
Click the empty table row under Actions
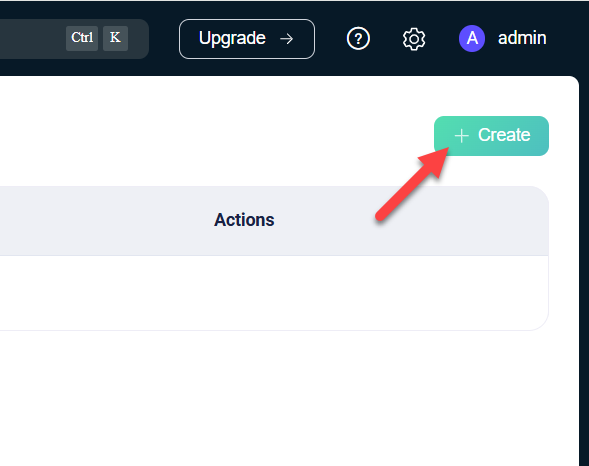coord(274,293)
